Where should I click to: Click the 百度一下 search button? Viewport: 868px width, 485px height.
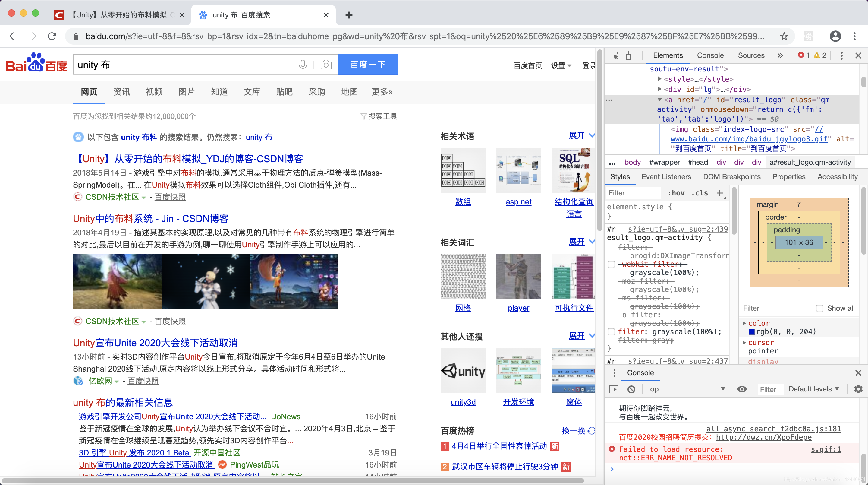pos(368,65)
